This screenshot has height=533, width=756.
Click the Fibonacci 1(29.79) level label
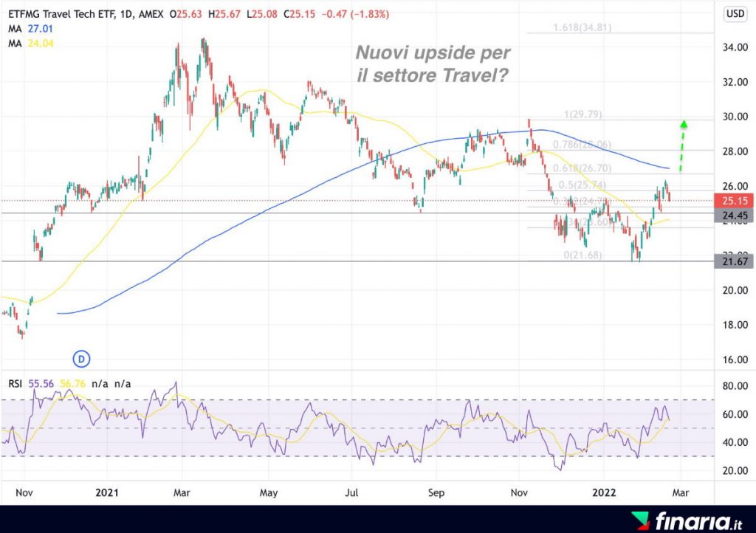coord(583,114)
